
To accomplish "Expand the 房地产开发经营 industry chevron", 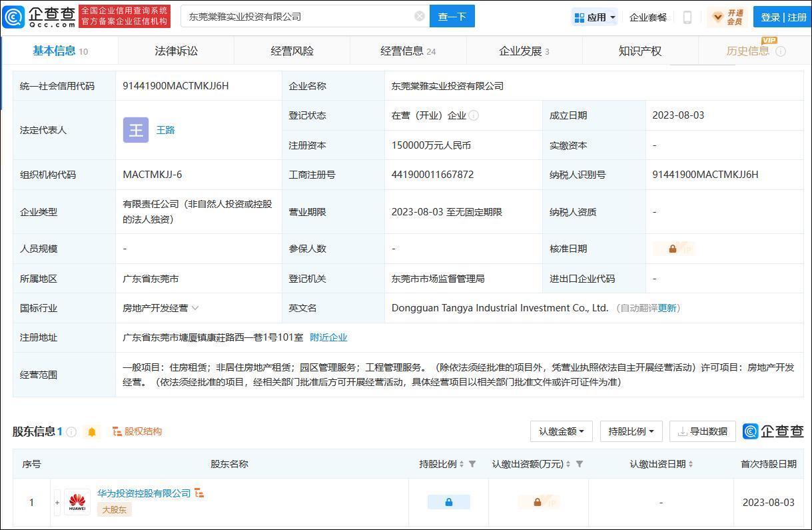I will coord(195,308).
